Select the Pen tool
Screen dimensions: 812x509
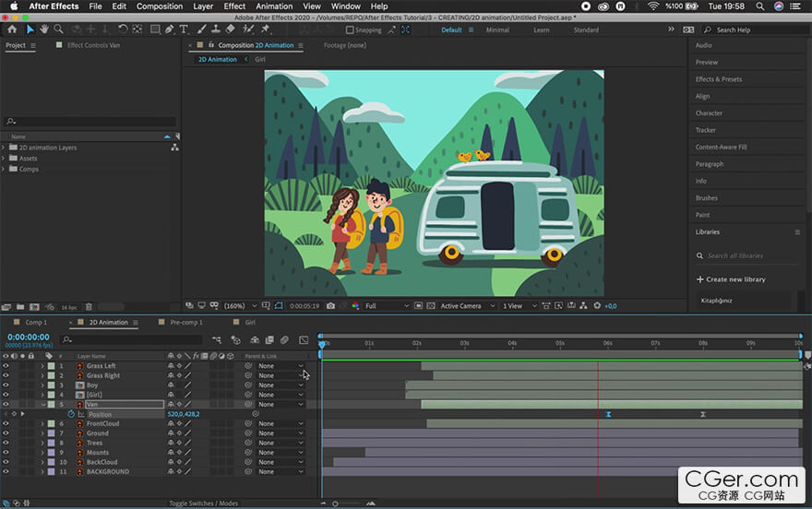click(168, 30)
